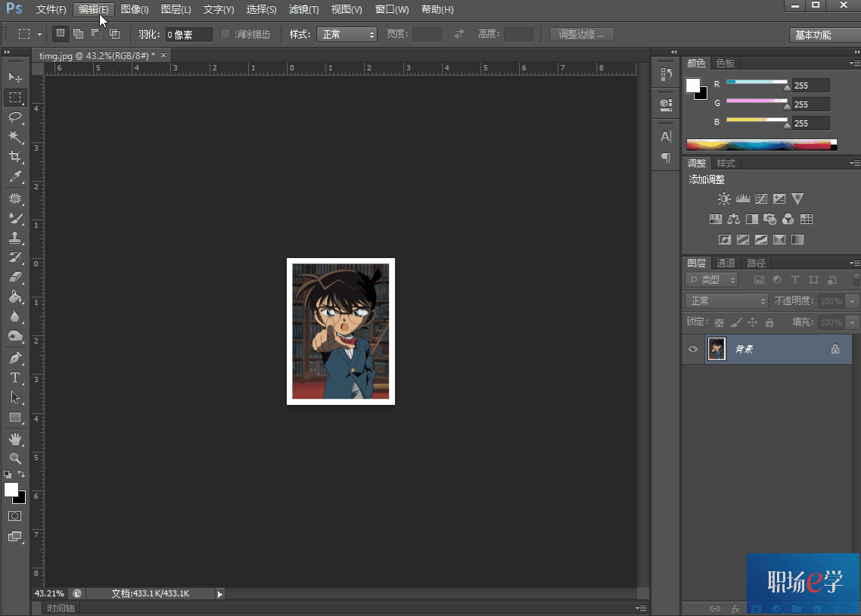Enable the 消除锯齿 checkbox

click(225, 34)
